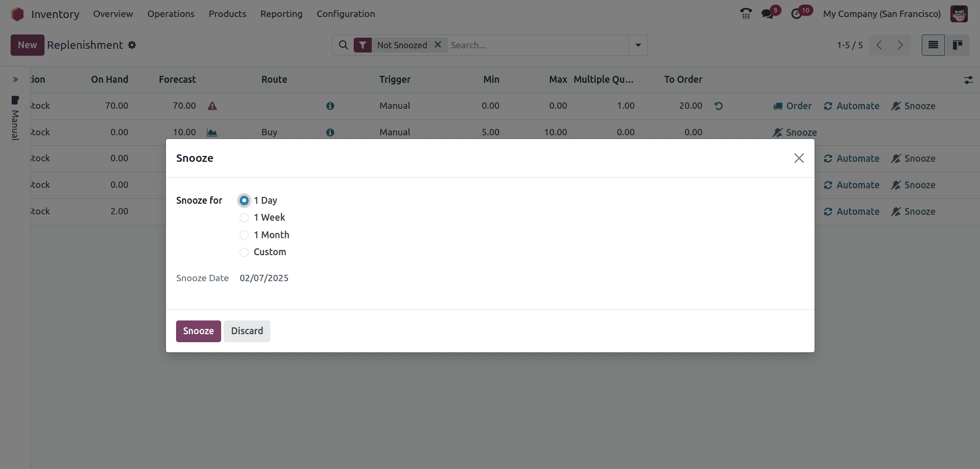Sort by To Order column header
The width and height of the screenshot is (980, 469).
pyautogui.click(x=683, y=80)
